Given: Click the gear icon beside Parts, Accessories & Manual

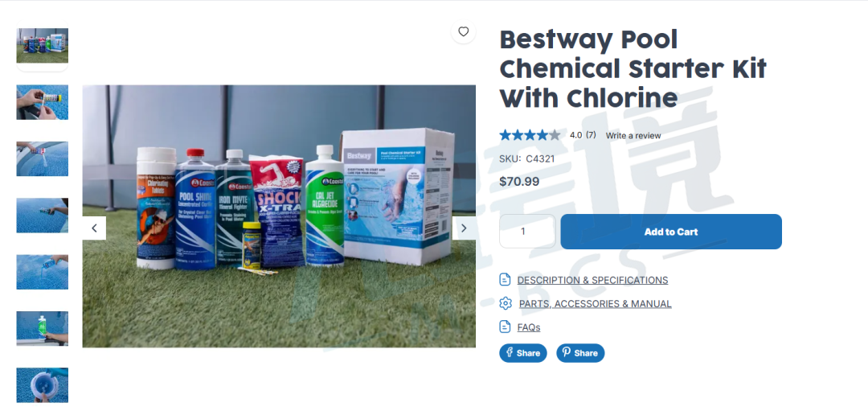Looking at the screenshot, I should coord(506,303).
